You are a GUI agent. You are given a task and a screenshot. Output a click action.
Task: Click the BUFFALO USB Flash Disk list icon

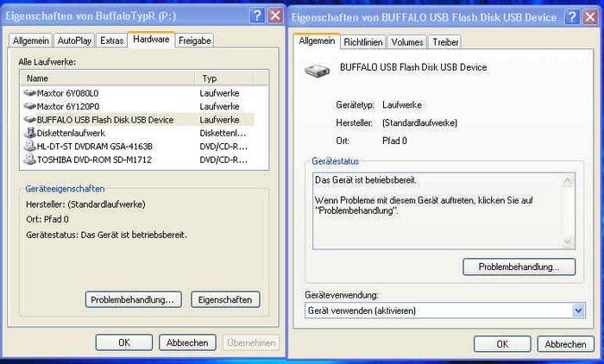pyautogui.click(x=29, y=119)
